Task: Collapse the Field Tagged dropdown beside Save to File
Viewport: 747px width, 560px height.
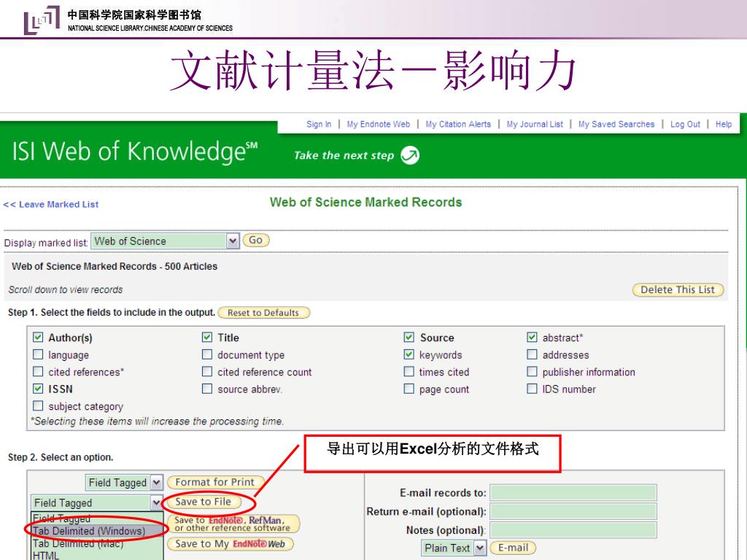Action: pos(97,502)
